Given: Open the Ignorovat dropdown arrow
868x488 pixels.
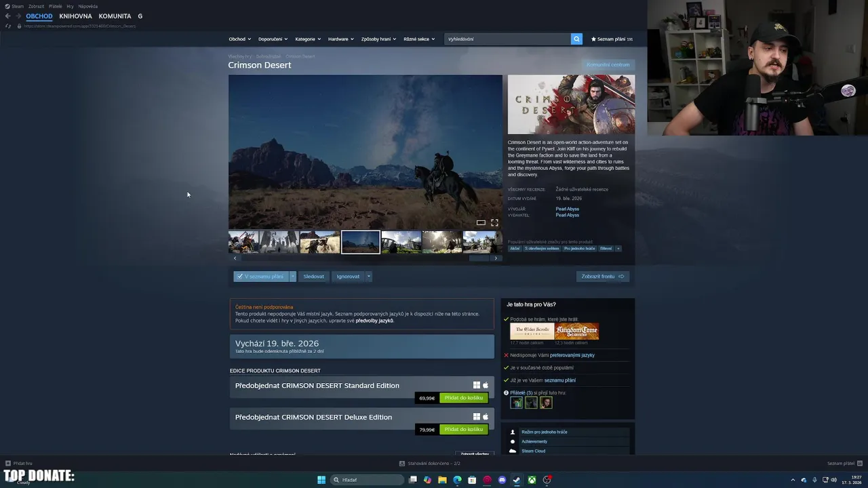Looking at the screenshot, I should click(x=369, y=277).
